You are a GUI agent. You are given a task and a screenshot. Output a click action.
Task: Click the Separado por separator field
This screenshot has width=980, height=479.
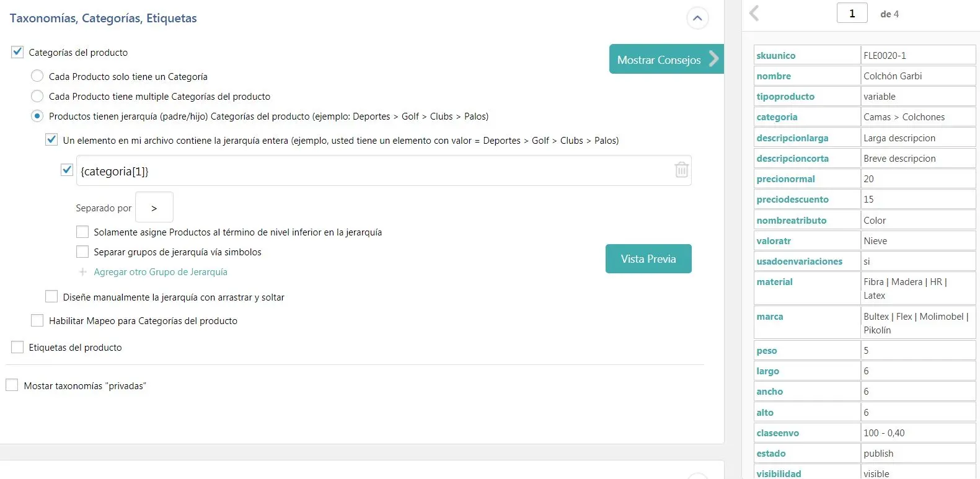[x=154, y=208]
